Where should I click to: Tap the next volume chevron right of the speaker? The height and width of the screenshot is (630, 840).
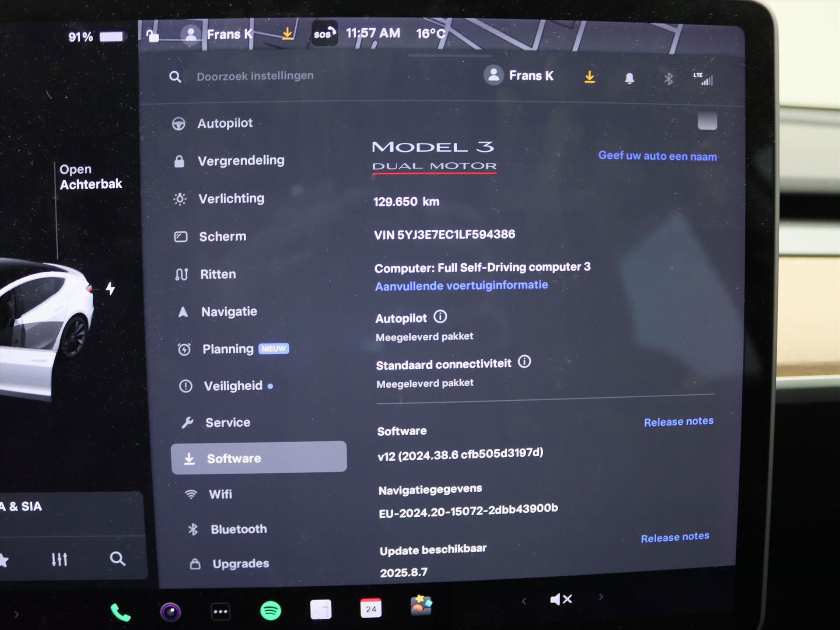[601, 597]
